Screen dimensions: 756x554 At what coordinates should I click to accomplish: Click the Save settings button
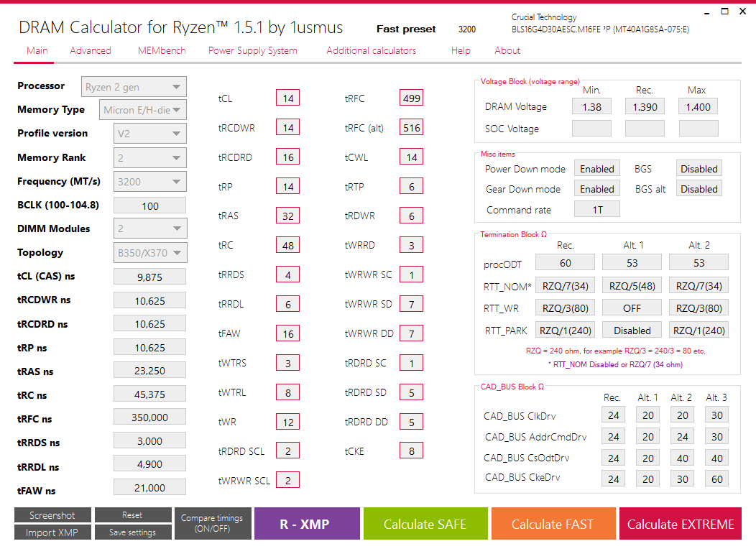pyautogui.click(x=133, y=532)
